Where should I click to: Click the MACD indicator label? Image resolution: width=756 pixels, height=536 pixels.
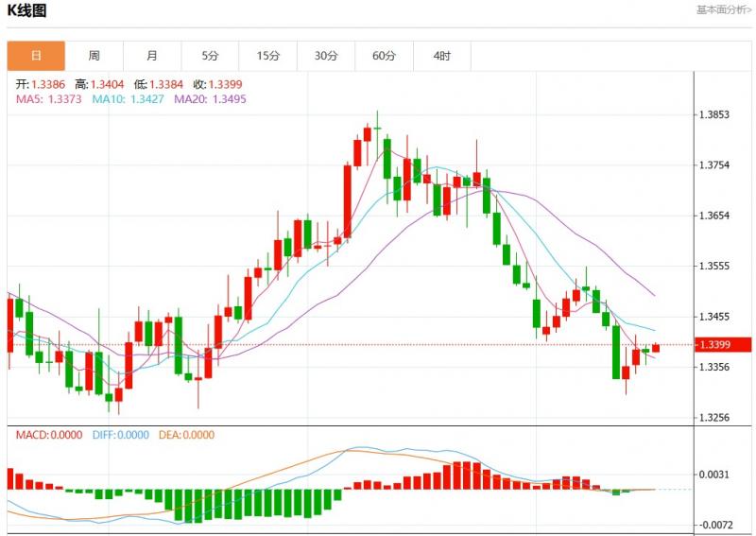tap(47, 435)
